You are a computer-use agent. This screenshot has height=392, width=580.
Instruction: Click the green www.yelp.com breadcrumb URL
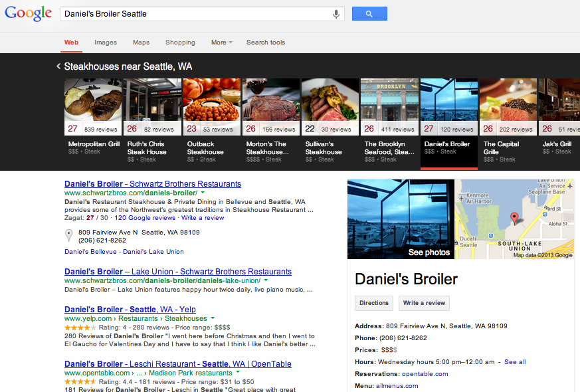136,318
